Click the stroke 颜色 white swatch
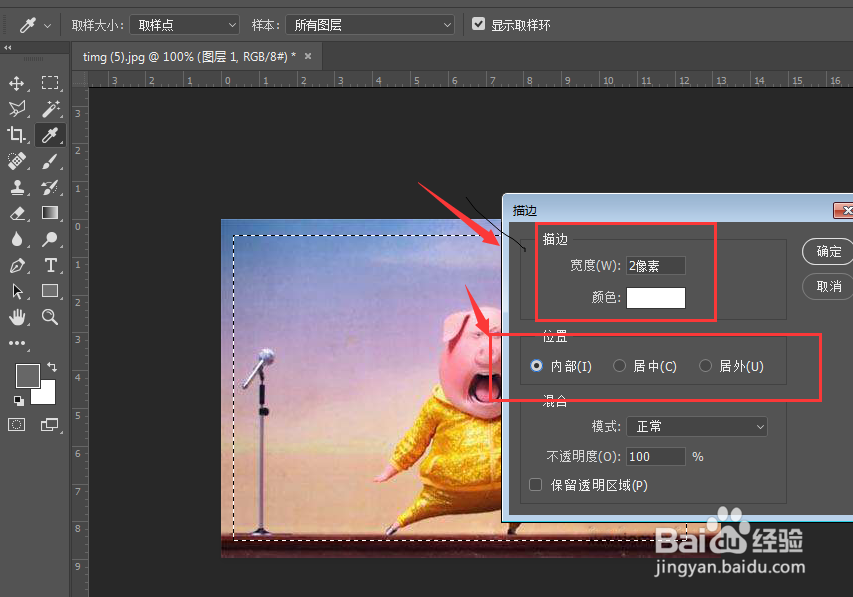This screenshot has width=853, height=597. [x=656, y=298]
